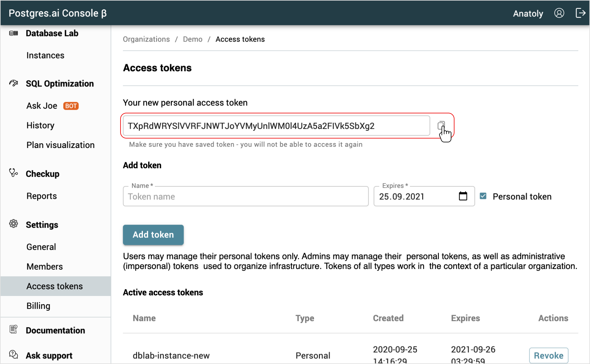Open Billing settings page

point(38,306)
